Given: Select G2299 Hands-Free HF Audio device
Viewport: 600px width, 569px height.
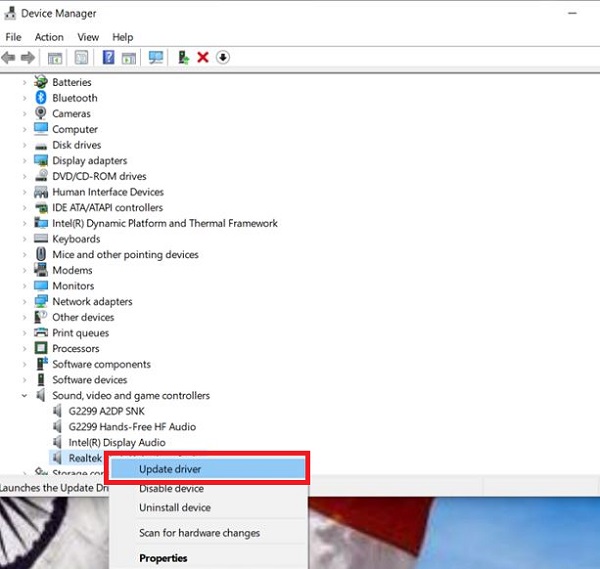Looking at the screenshot, I should 131,427.
